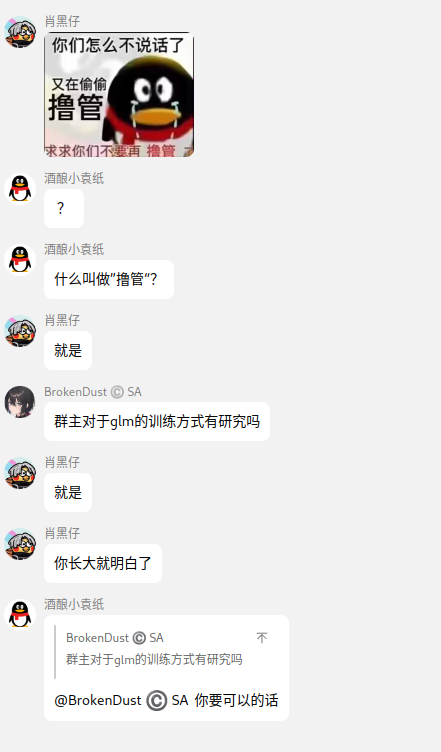Click the 酒酿小袁纸 name above the quoted reply
Image resolution: width=441 pixels, height=752 pixels.
pos(74,604)
